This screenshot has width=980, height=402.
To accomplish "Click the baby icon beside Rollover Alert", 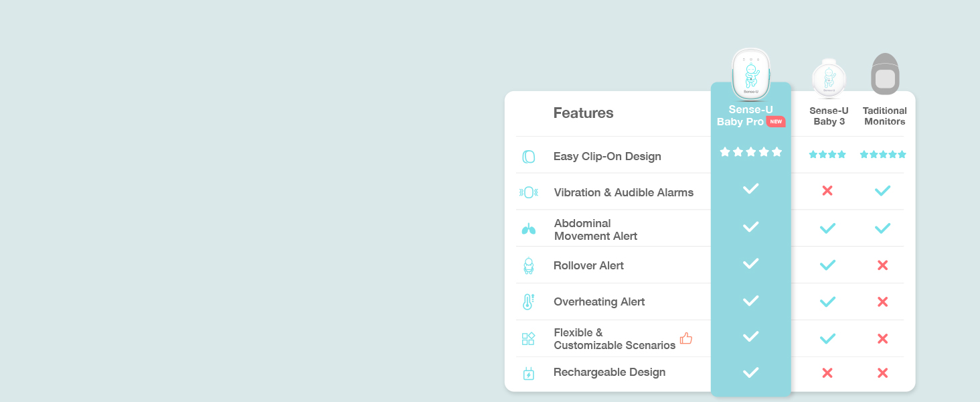I will coord(529,266).
